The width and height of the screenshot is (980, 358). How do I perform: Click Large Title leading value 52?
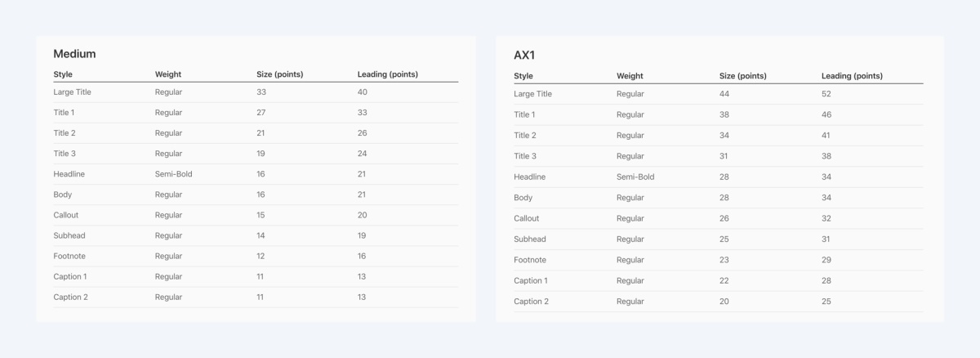pos(826,94)
